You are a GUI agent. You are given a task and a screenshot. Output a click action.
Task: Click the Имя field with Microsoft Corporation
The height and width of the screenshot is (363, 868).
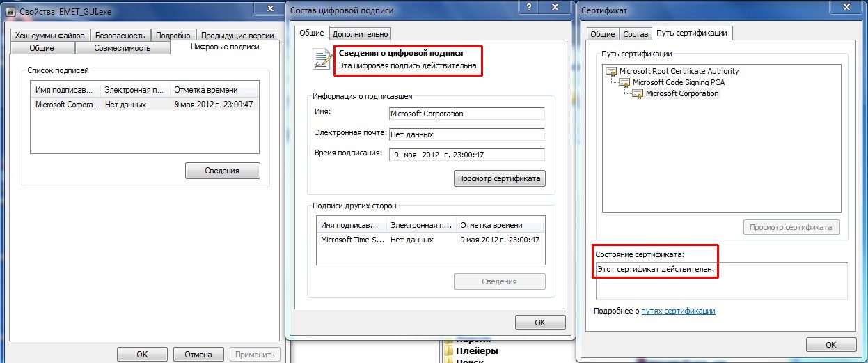pos(466,114)
